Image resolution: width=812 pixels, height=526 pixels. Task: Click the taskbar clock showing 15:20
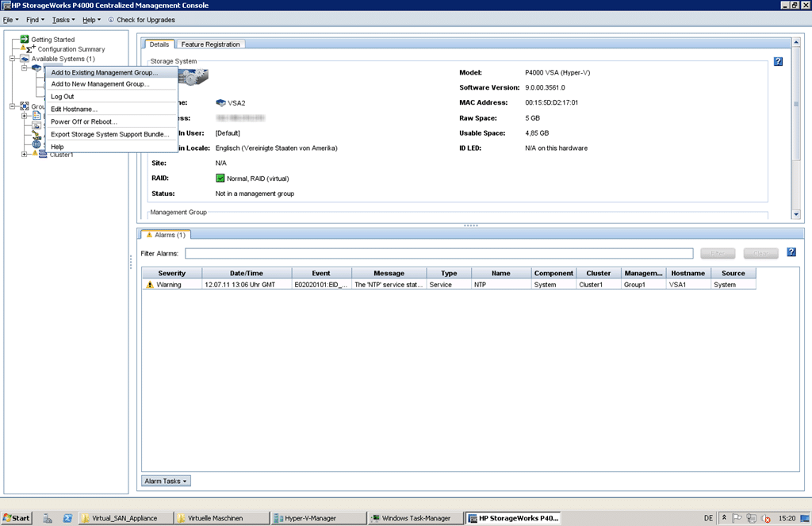click(787, 518)
